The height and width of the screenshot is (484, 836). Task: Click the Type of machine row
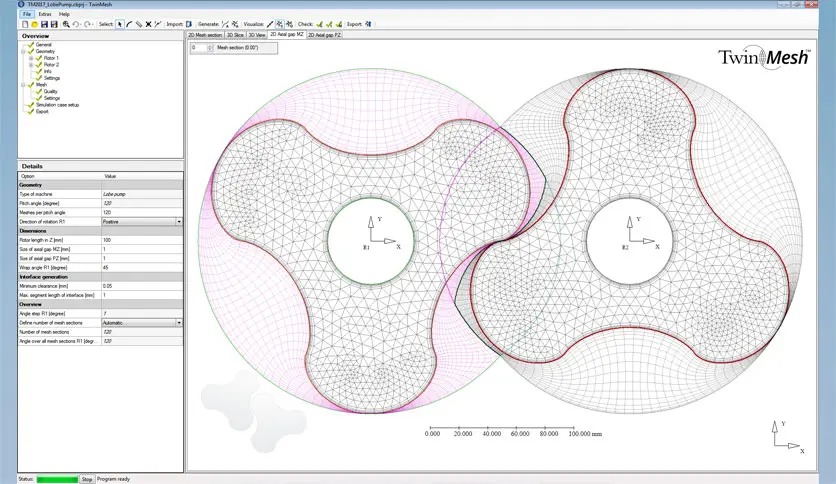point(101,194)
